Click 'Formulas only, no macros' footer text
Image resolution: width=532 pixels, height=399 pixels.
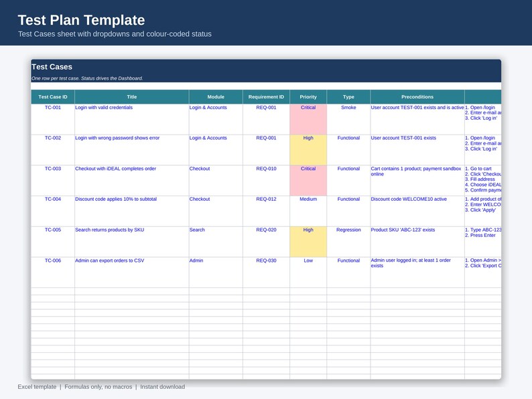98,387
